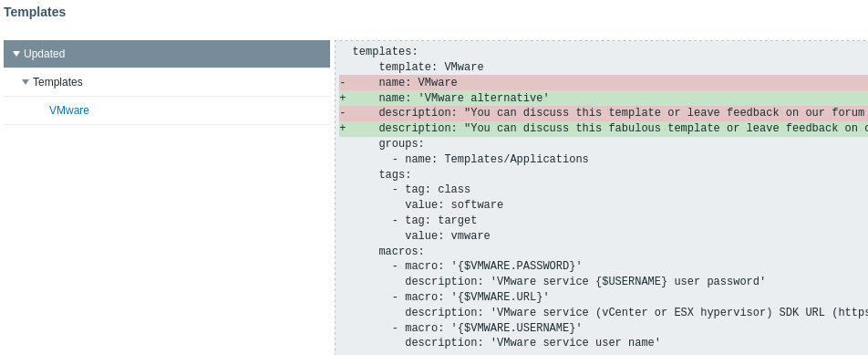
Task: Click the removed 'name: VMware' diff line
Action: pyautogui.click(x=604, y=82)
